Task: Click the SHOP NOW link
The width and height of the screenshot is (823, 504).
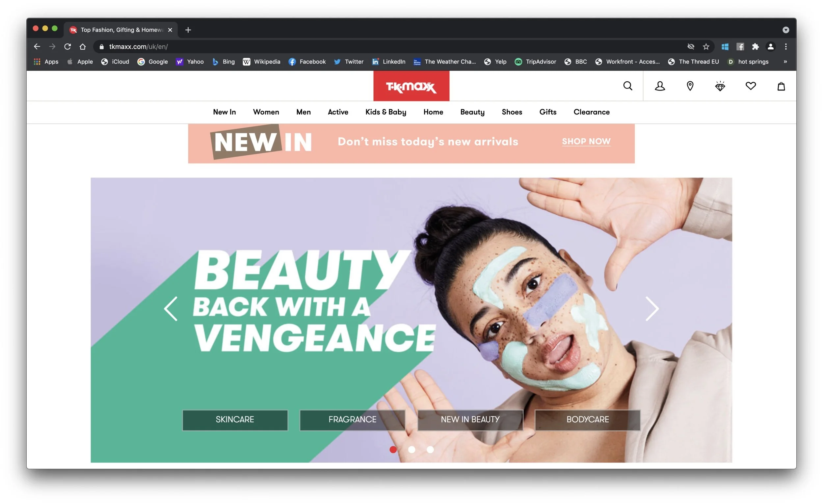Action: click(x=586, y=142)
